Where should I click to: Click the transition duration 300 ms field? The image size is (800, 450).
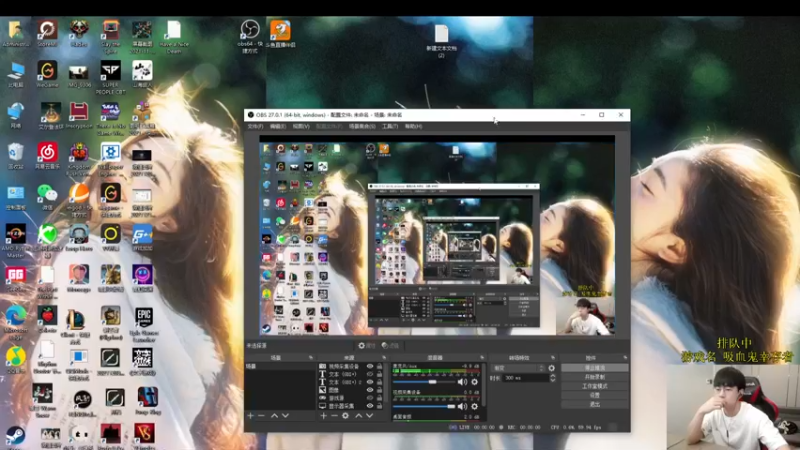522,378
